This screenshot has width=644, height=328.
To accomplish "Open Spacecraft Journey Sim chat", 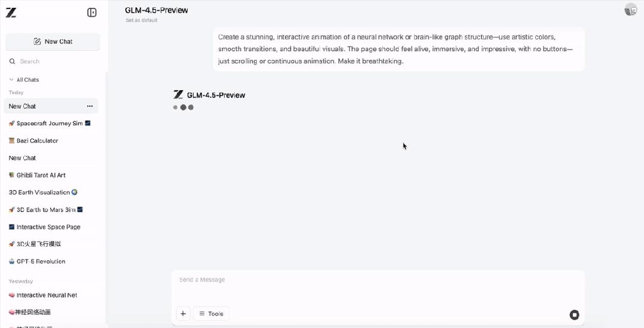I will (50, 124).
